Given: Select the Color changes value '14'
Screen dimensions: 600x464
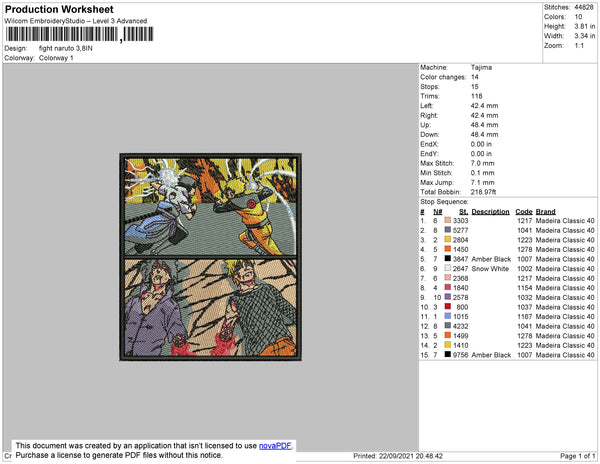Looking at the screenshot, I should (x=474, y=77).
